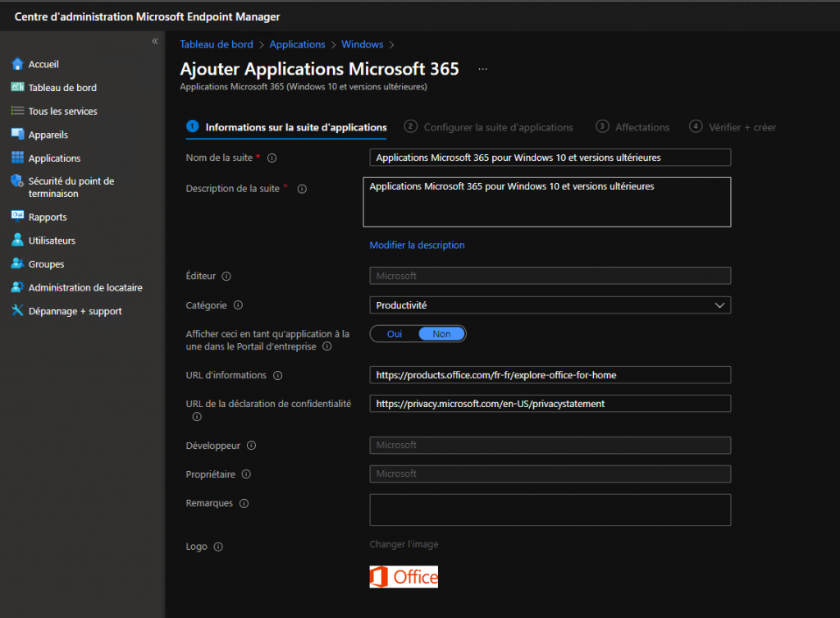The image size is (840, 618).
Task: Click the Appareils devices icon
Action: (x=18, y=134)
